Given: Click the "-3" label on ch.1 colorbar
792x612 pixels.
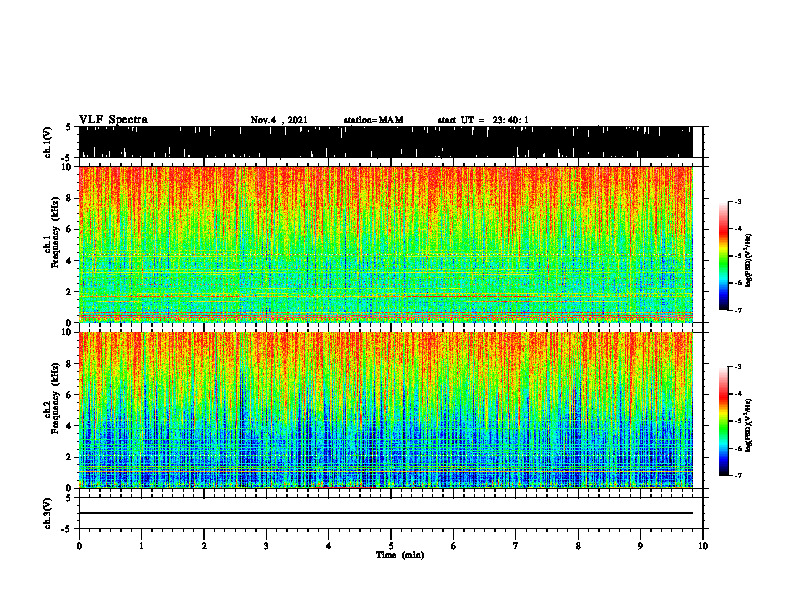Looking at the screenshot, I should 737,201.
